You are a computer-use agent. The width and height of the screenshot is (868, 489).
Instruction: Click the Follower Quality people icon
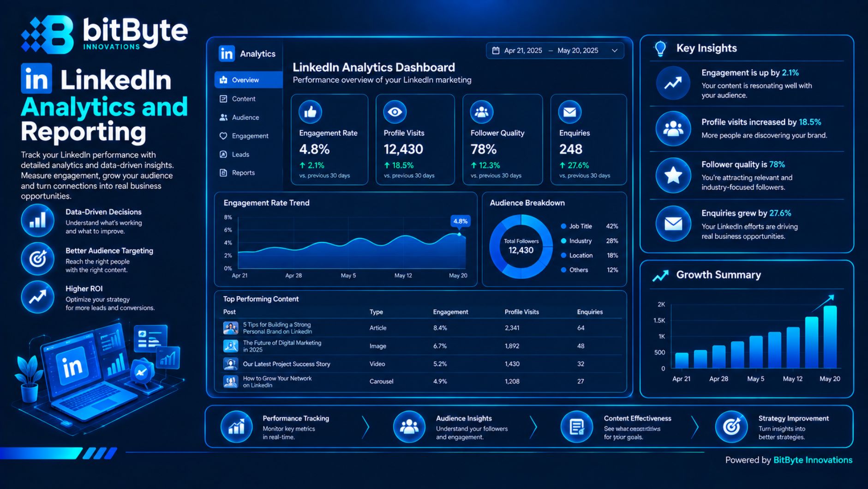[x=481, y=112]
